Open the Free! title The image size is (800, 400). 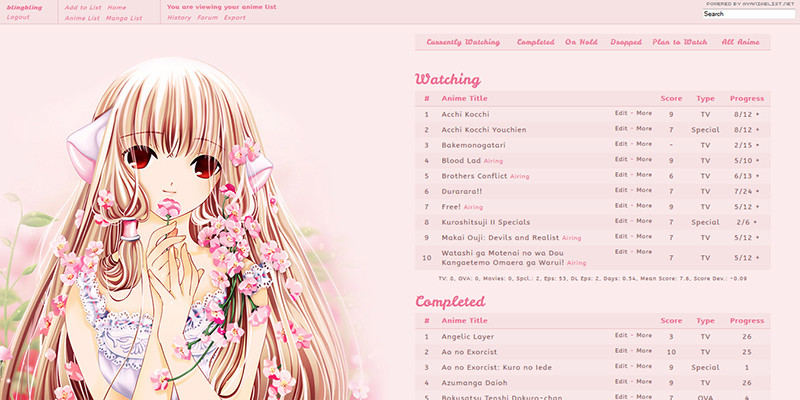451,207
